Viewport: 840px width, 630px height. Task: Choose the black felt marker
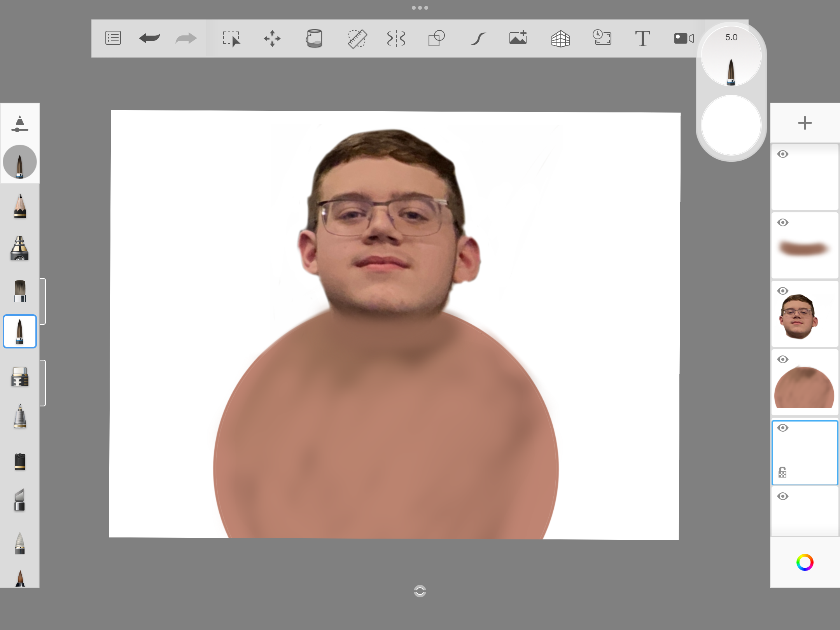click(20, 462)
